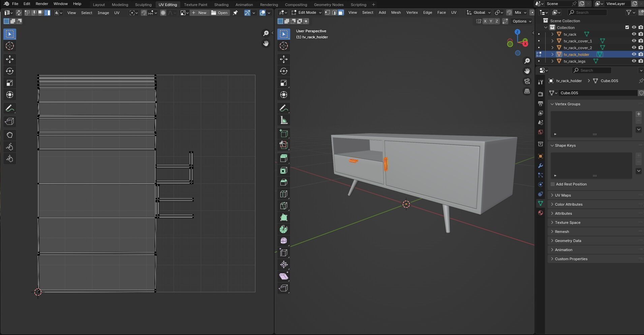Select the Scale tool in 3D viewport
644x335 pixels.
pyautogui.click(x=283, y=83)
